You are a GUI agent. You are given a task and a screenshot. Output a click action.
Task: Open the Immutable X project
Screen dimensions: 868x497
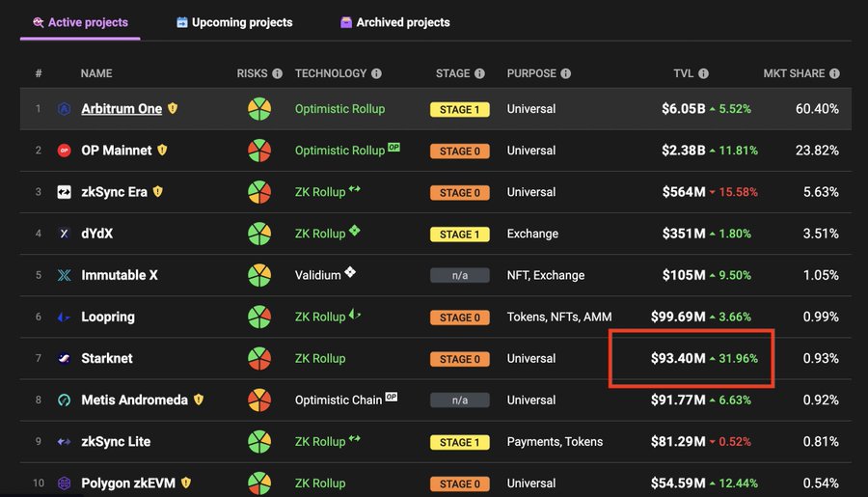pyautogui.click(x=120, y=275)
